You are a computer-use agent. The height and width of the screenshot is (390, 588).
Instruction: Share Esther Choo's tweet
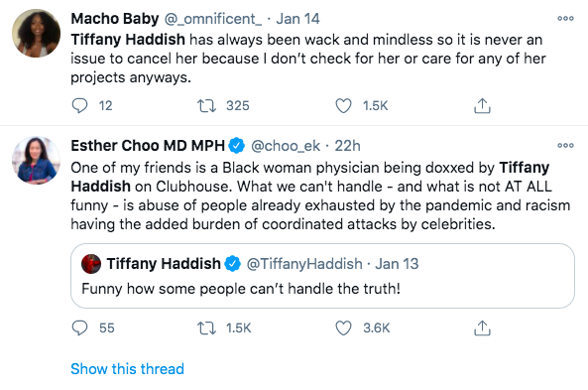click(x=482, y=327)
